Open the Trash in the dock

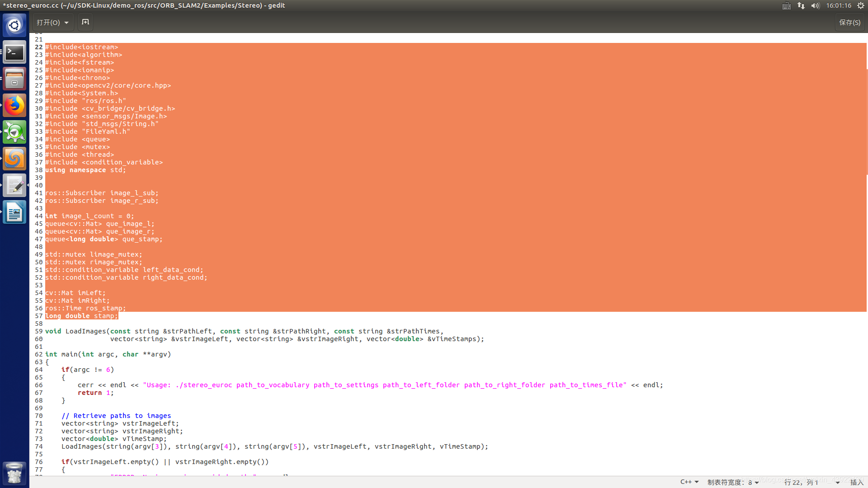(x=14, y=474)
